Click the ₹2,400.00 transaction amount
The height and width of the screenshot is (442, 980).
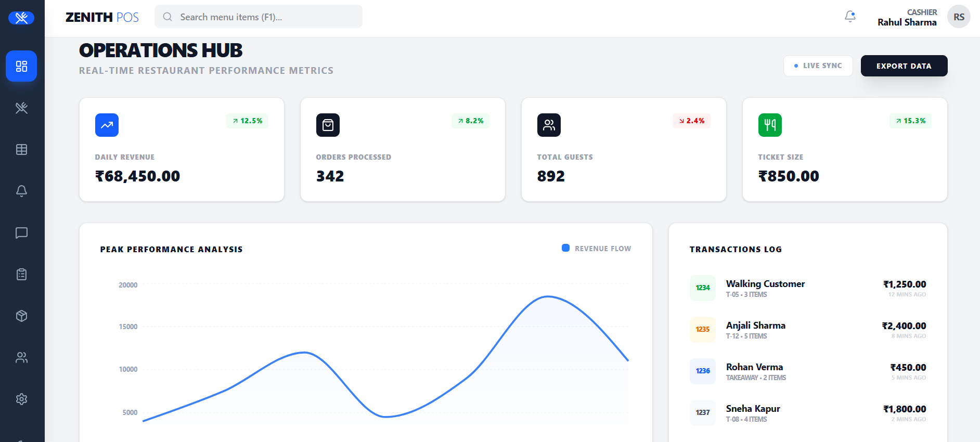click(904, 326)
